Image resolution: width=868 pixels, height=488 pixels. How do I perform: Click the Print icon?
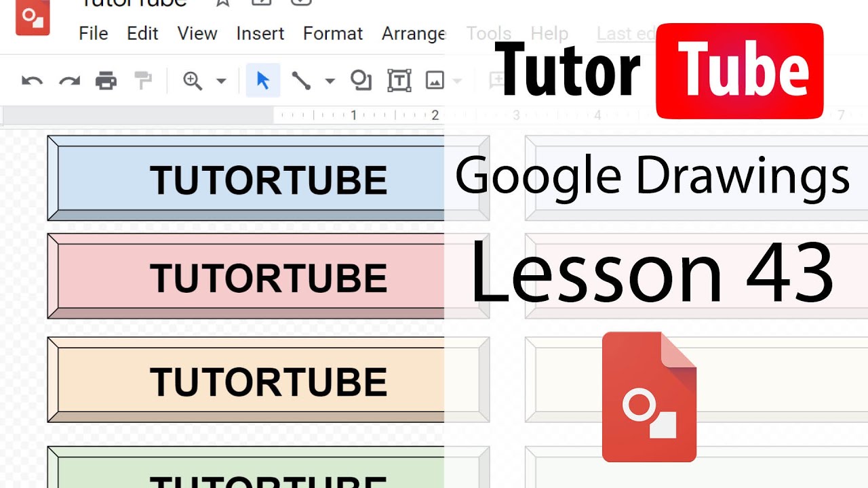pyautogui.click(x=106, y=81)
